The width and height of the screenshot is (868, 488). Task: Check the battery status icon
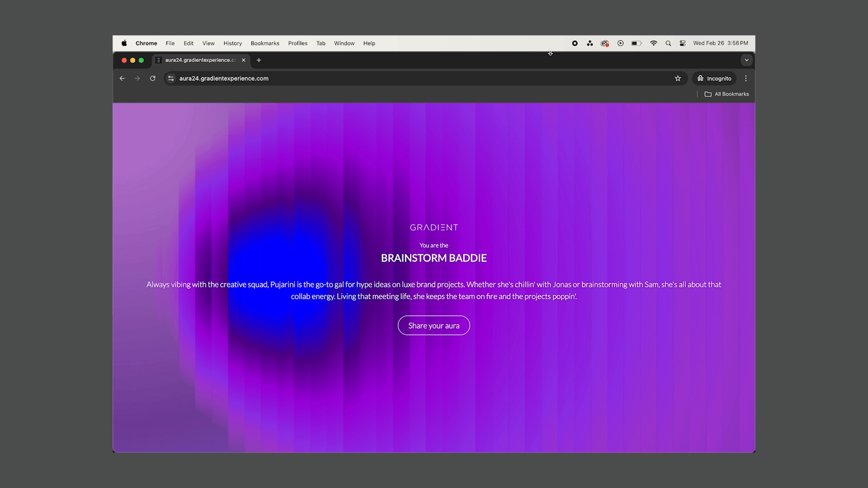tap(636, 43)
